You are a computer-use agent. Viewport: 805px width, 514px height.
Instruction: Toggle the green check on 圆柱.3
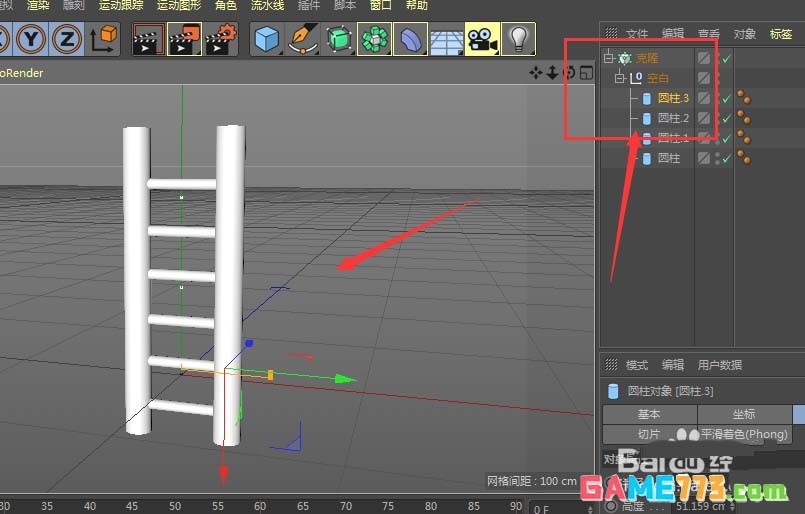(x=726, y=99)
